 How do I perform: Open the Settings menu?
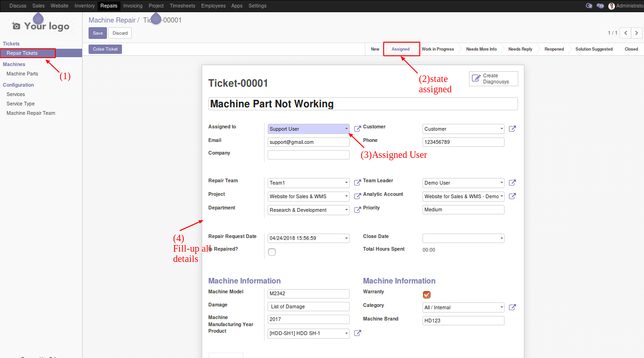click(258, 6)
